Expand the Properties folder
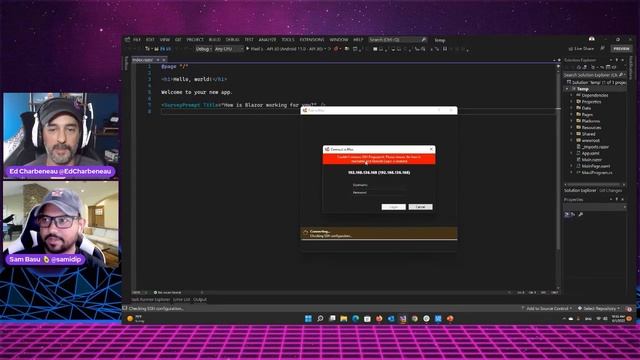Viewport: 640px width, 360px height. coord(571,102)
